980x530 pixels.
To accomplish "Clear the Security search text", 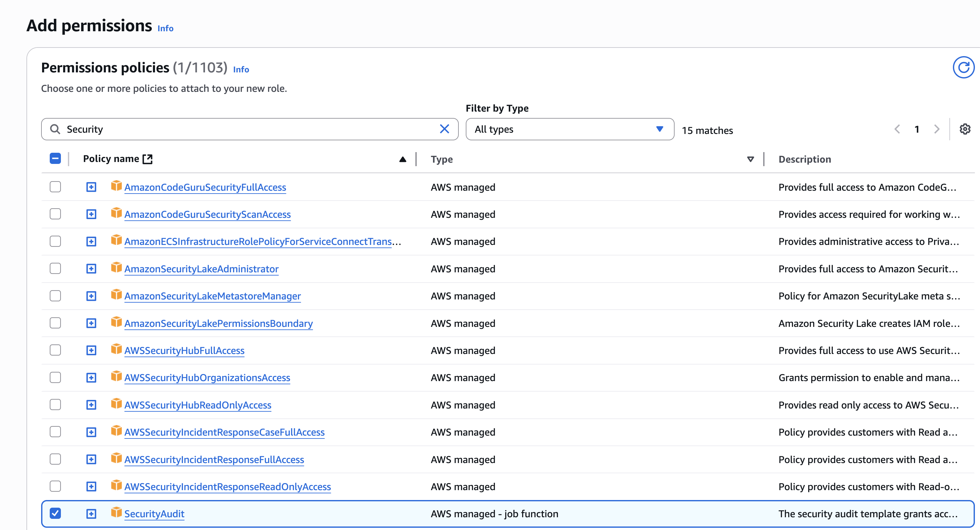I will (444, 129).
